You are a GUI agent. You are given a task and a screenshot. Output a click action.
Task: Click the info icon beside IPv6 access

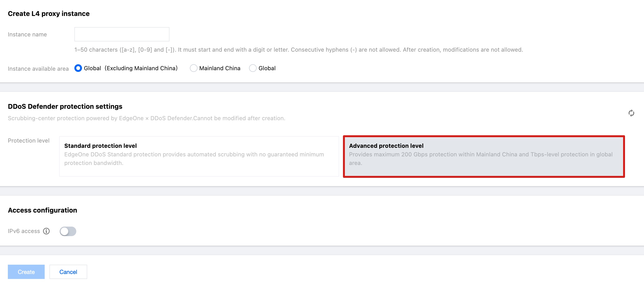tap(47, 231)
